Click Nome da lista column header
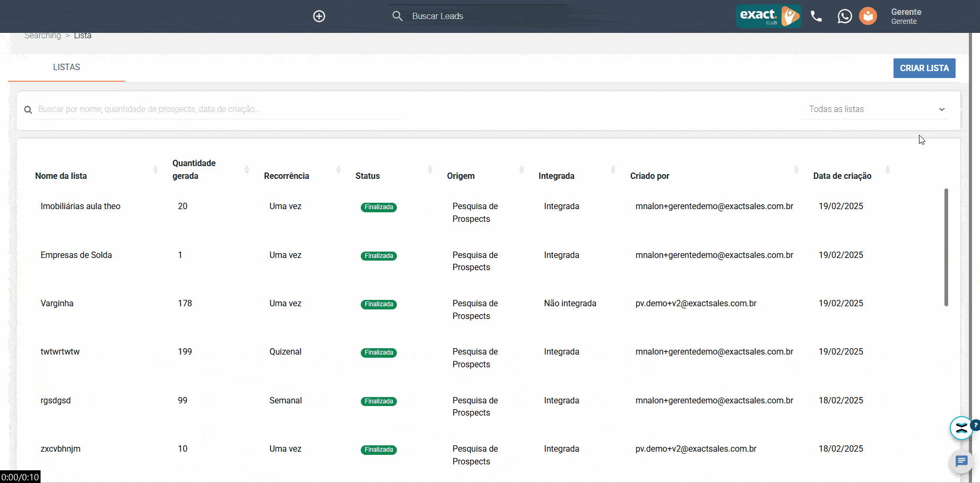980x483 pixels. [x=61, y=176]
